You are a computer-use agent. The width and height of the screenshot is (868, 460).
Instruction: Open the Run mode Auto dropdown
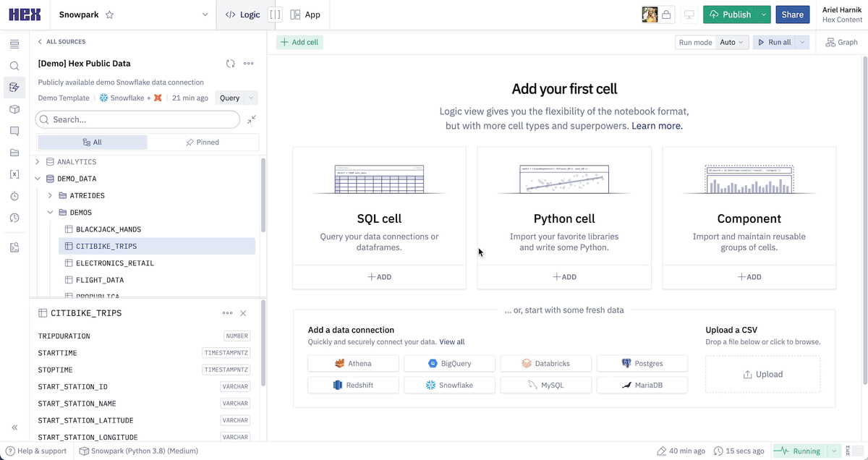click(731, 43)
